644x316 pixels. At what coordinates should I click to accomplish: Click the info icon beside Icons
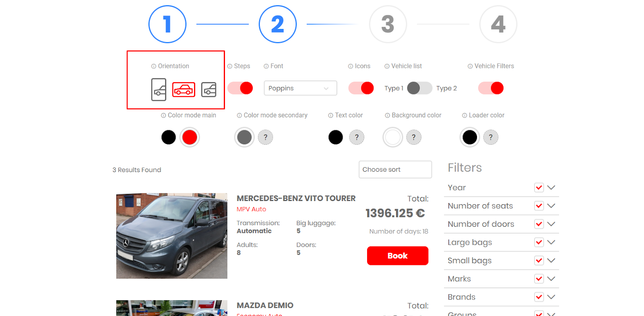[351, 66]
